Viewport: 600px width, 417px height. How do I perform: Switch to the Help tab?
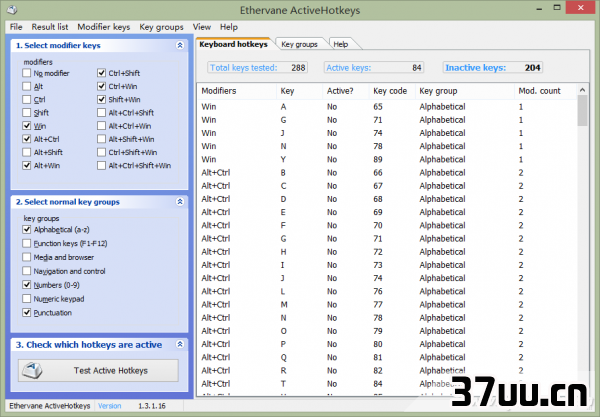point(341,44)
